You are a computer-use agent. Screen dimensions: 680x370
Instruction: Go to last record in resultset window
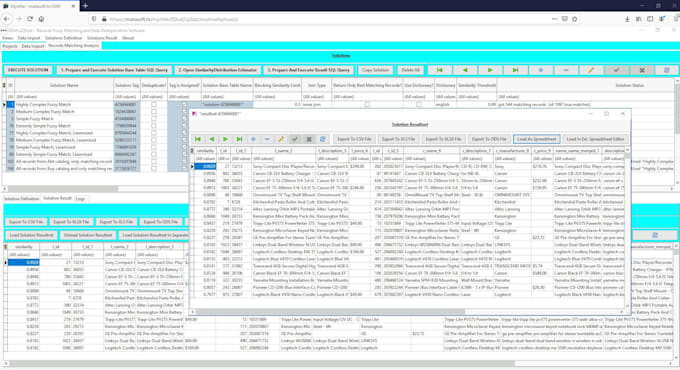coord(239,139)
